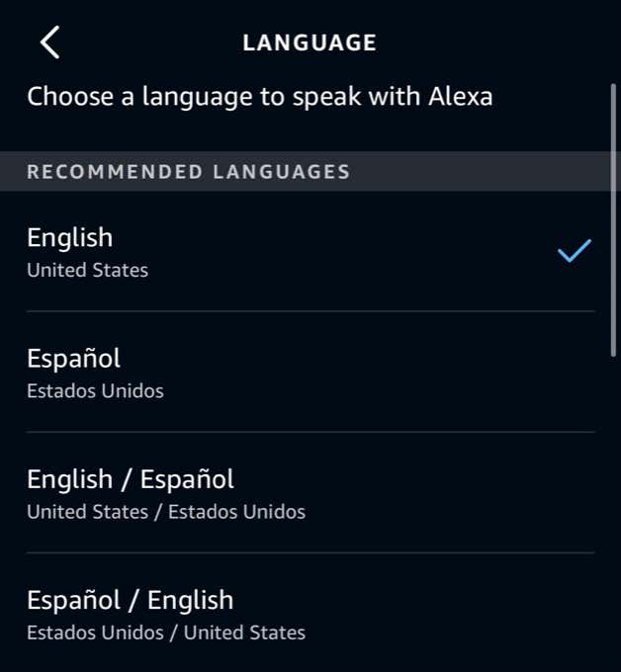Click the 'United States' subtitle under English
This screenshot has width=621, height=672.
(x=87, y=270)
